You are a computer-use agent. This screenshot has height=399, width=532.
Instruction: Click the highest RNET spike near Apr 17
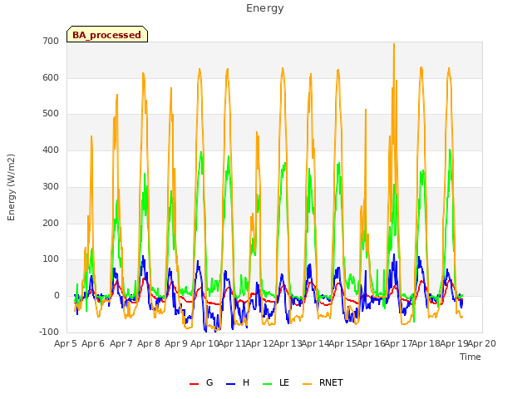pos(394,44)
